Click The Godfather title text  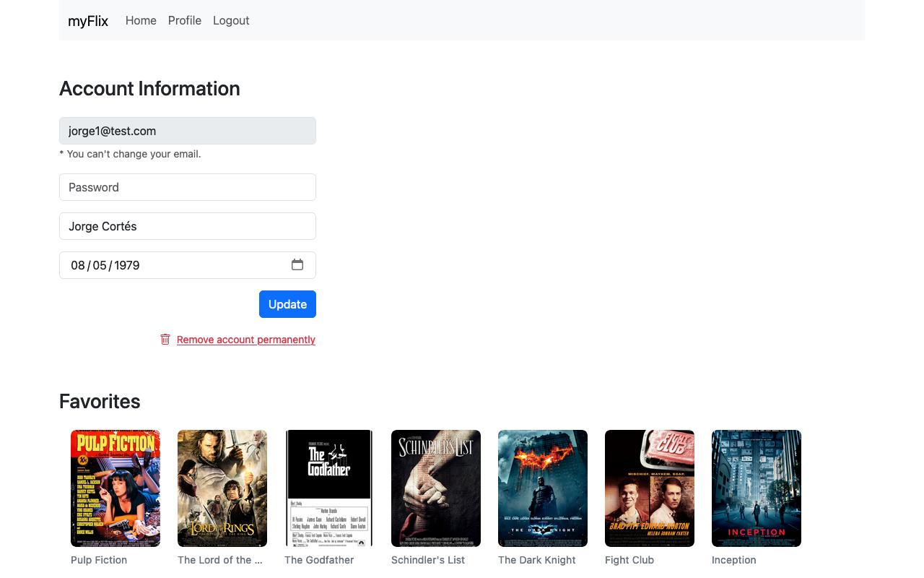pyautogui.click(x=319, y=560)
